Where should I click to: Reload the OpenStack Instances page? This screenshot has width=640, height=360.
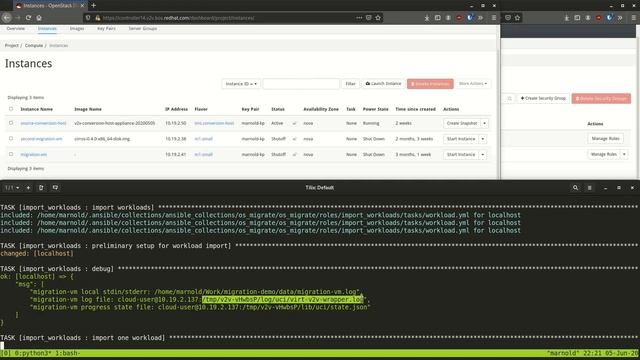[28, 18]
